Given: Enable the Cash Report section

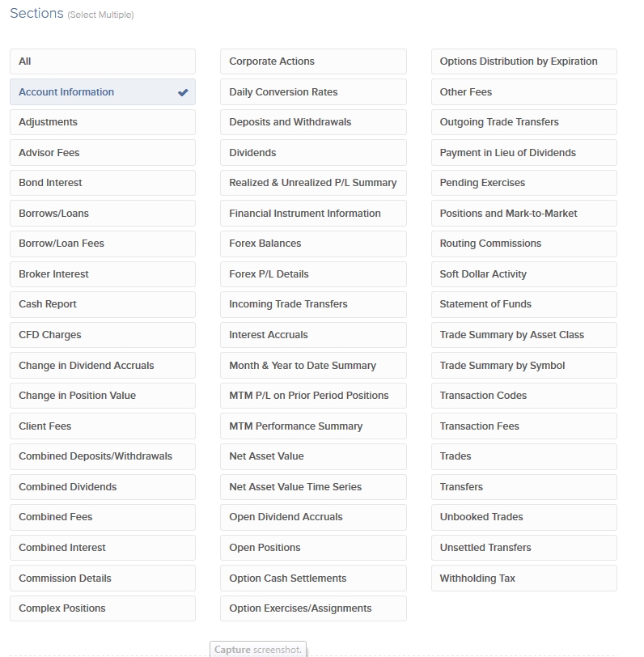Looking at the screenshot, I should (102, 304).
